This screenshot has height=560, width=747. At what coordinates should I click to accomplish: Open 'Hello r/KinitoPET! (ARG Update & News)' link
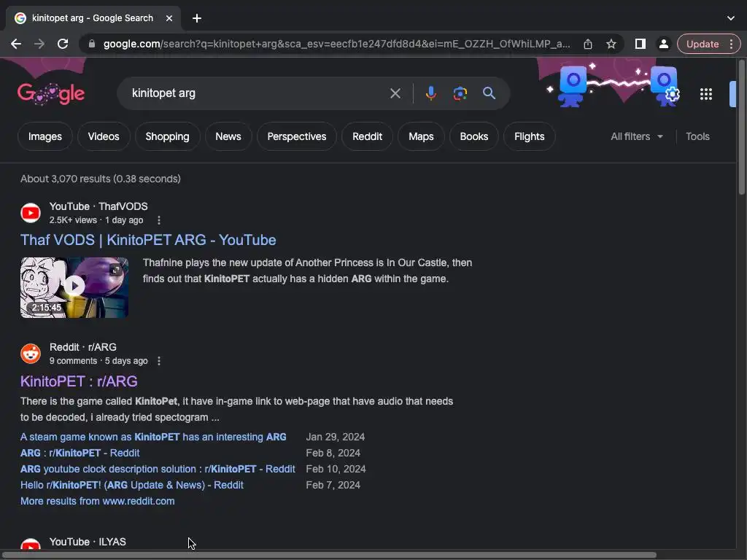(132, 485)
